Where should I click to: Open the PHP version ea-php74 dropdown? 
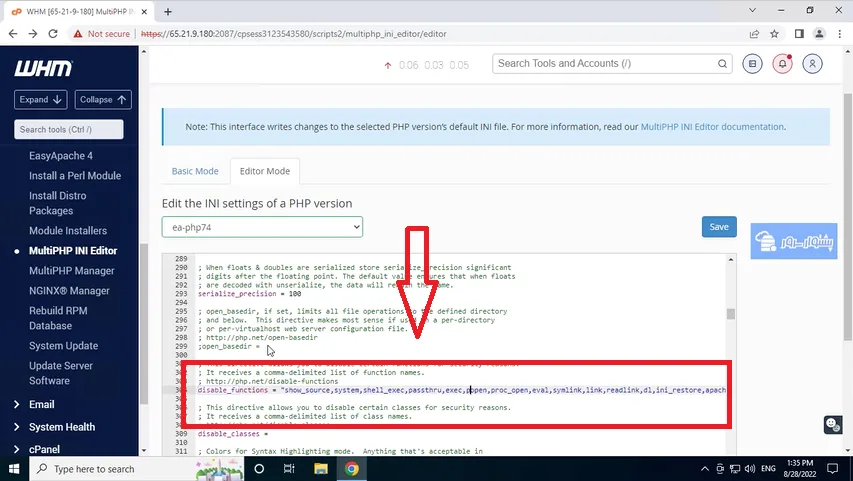point(262,227)
